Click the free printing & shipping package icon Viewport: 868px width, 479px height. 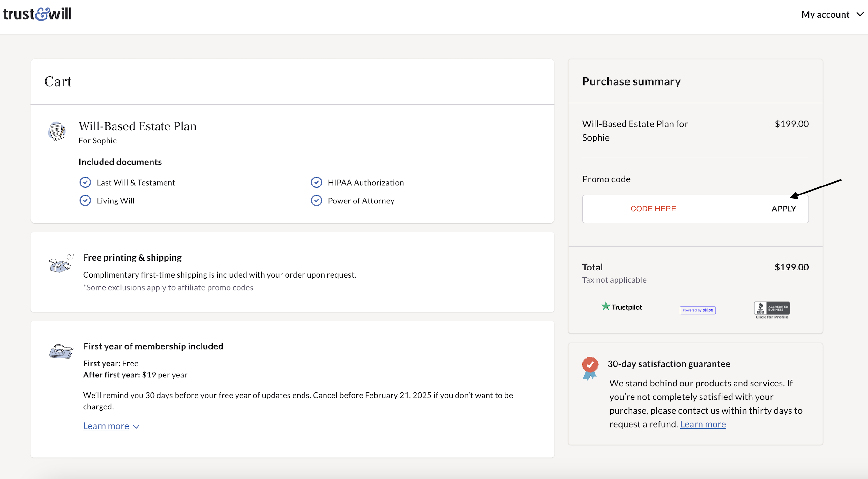[x=61, y=263]
